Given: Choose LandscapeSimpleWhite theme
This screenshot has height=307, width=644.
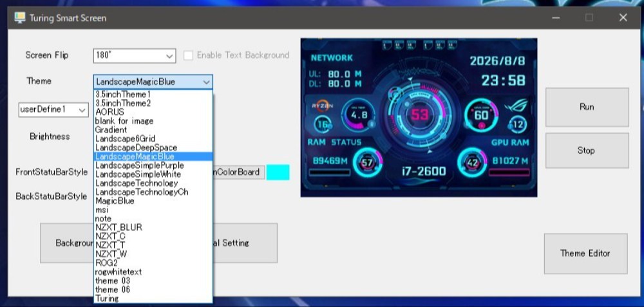Looking at the screenshot, I should (x=153, y=174).
